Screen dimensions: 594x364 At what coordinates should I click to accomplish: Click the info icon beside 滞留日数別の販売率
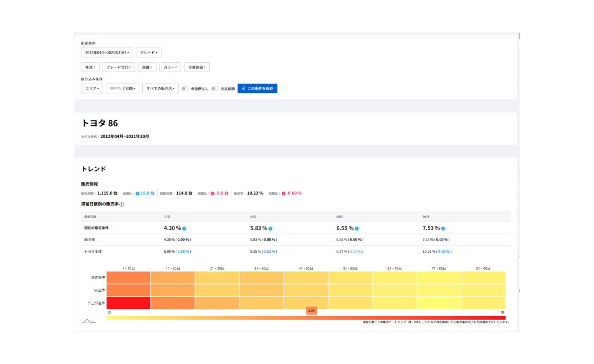[122, 205]
